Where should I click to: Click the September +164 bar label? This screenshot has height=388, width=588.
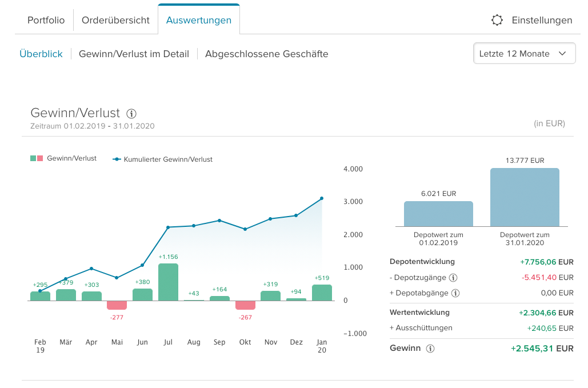[x=219, y=289]
